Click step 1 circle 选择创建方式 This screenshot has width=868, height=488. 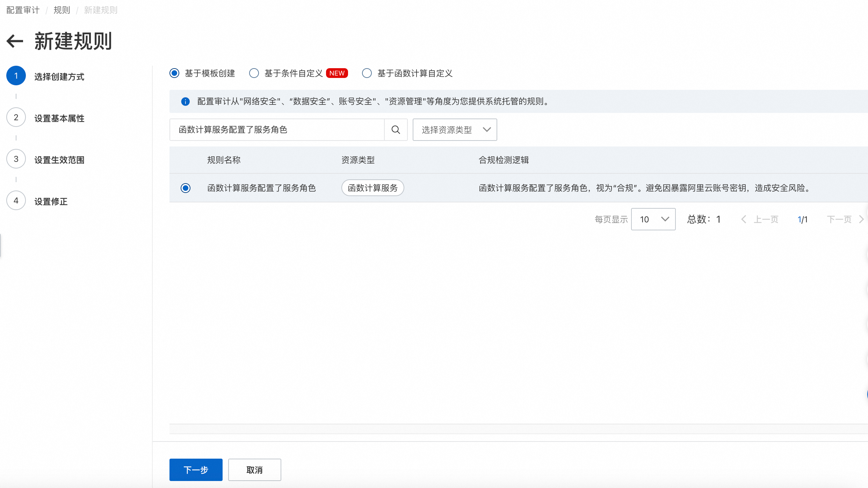coord(16,76)
